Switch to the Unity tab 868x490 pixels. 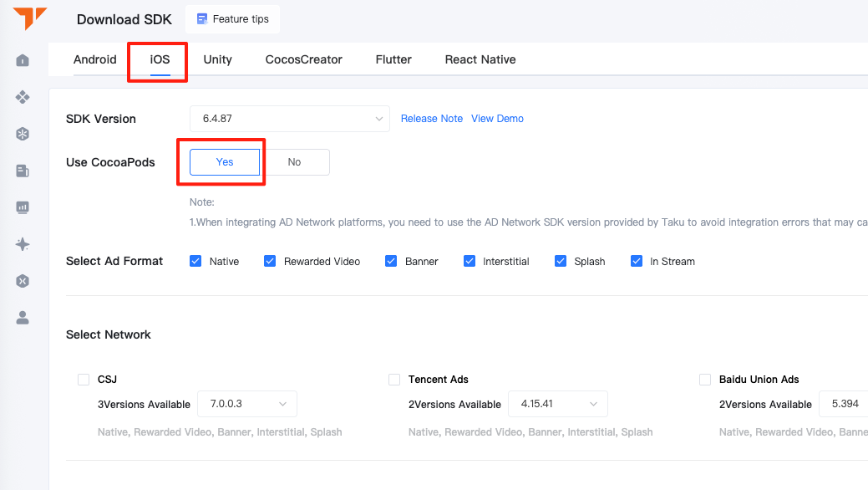point(217,59)
